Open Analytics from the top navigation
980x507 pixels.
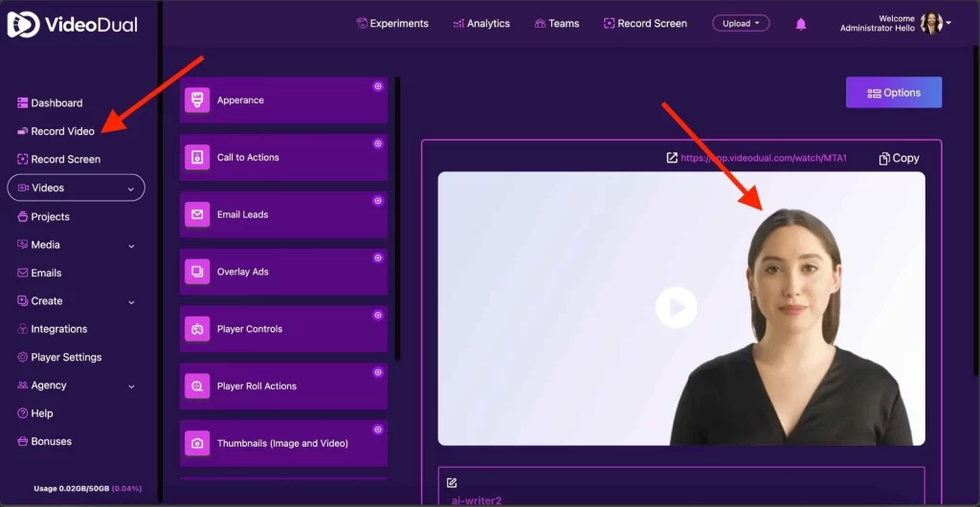[x=481, y=23]
